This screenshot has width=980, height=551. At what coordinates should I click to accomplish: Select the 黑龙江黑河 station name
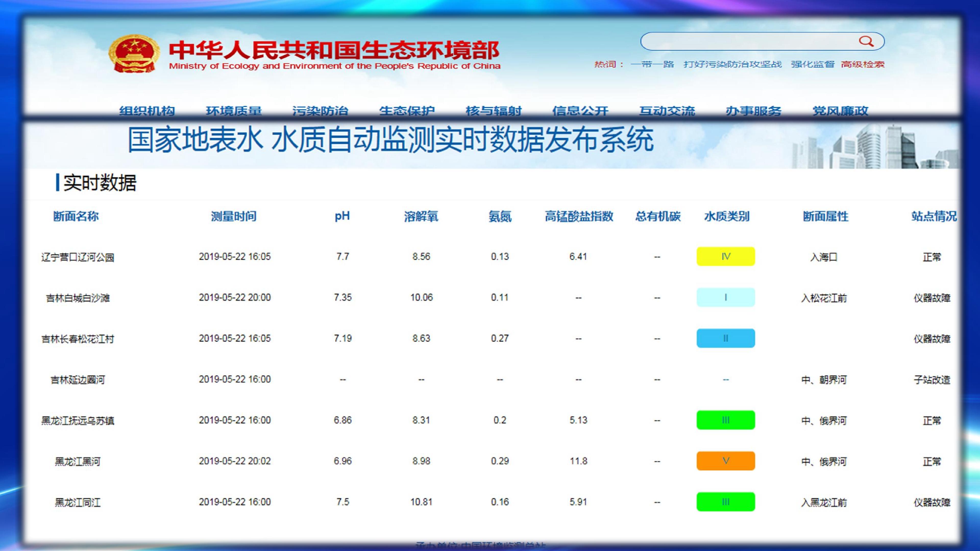pos(78,462)
